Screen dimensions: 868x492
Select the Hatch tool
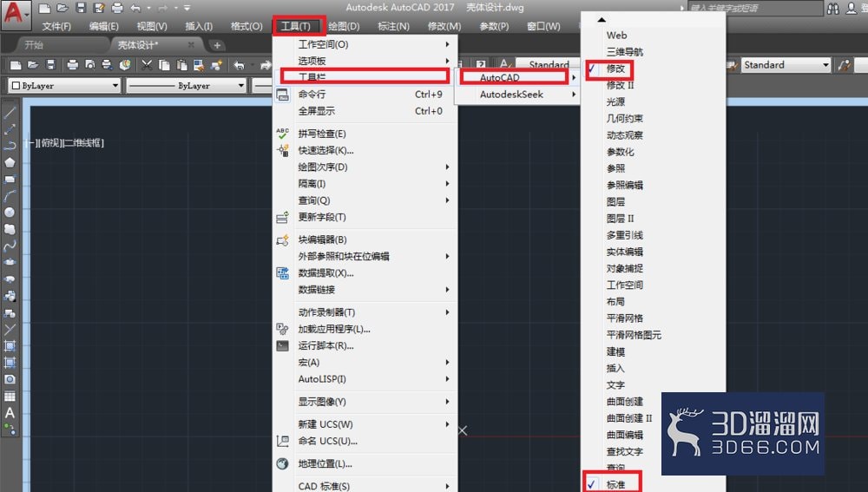pyautogui.click(x=10, y=346)
